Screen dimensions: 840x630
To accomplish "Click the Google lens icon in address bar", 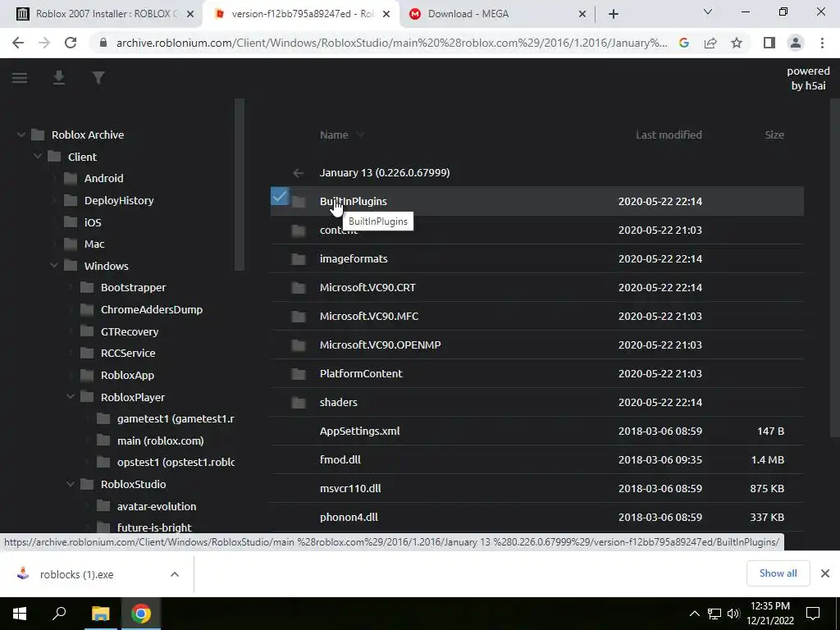I will pos(684,43).
